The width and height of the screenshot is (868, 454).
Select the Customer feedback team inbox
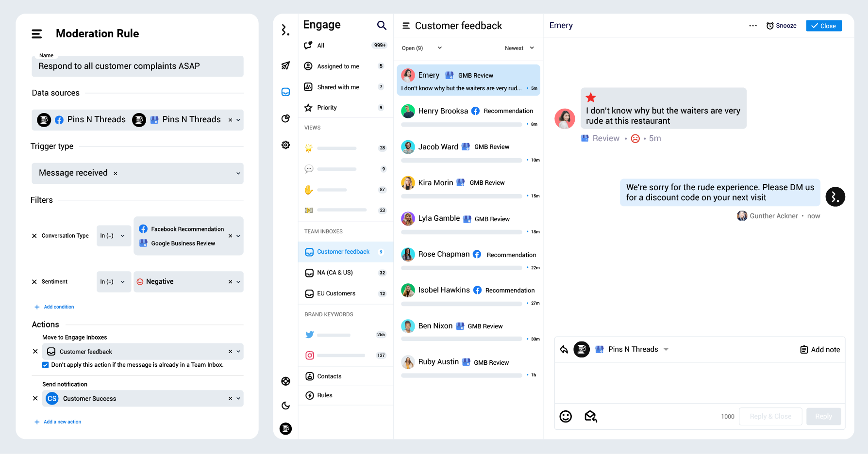point(343,252)
